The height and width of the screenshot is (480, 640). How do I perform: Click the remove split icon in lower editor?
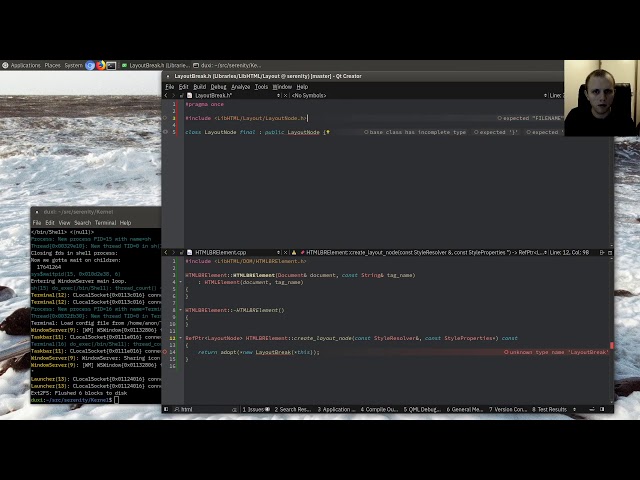click(x=610, y=253)
